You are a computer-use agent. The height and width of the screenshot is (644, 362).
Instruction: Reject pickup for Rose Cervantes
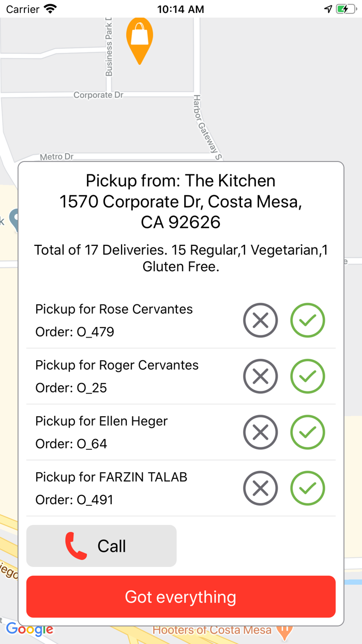tap(261, 320)
